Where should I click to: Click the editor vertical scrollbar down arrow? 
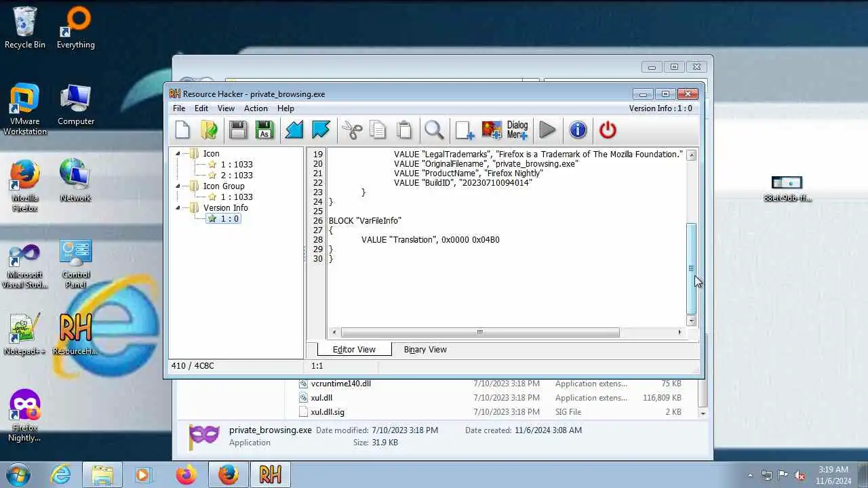tap(692, 321)
